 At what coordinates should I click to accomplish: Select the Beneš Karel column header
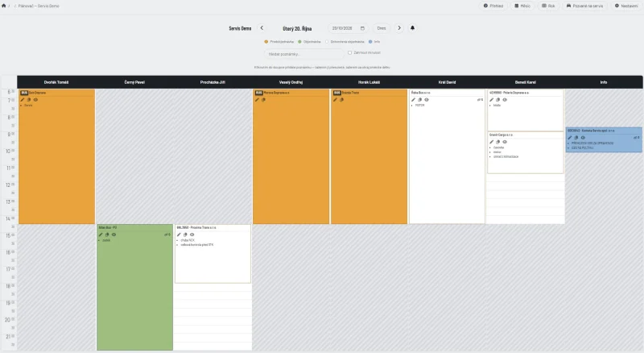[526, 82]
